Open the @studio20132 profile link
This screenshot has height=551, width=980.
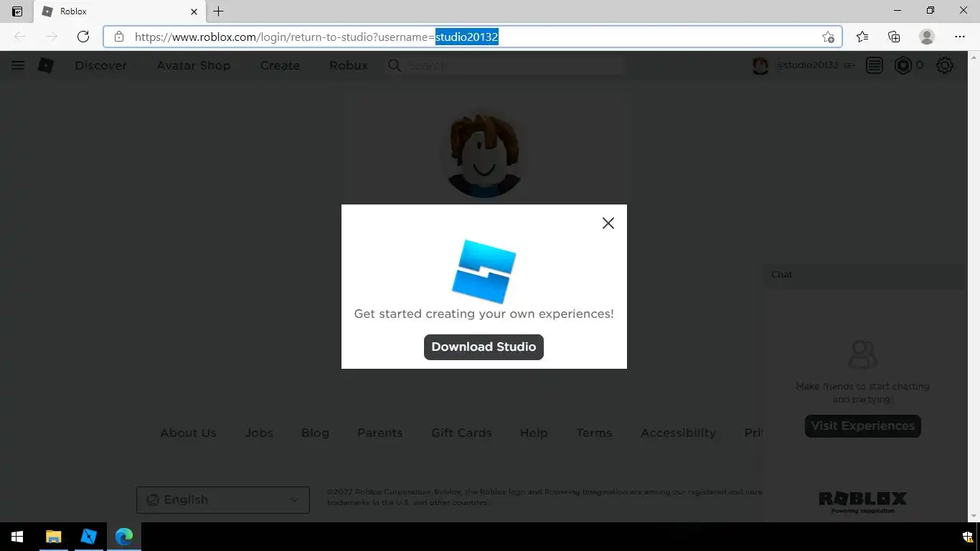pos(806,65)
